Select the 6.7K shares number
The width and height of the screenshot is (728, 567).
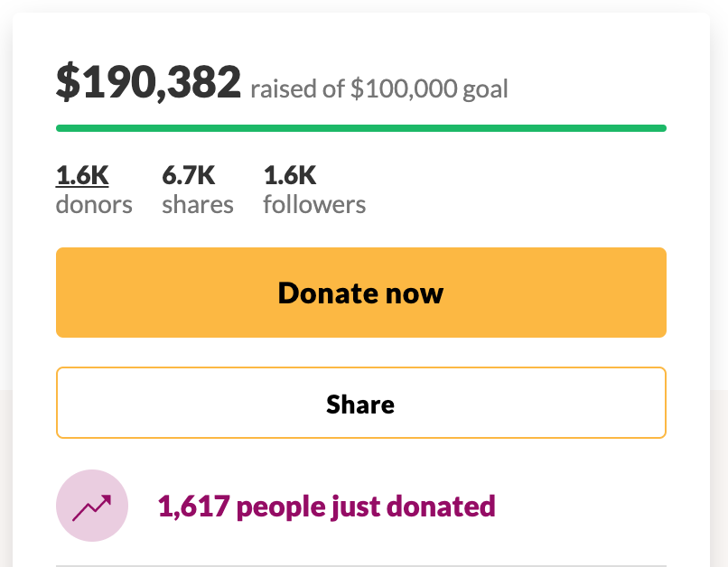pos(188,174)
